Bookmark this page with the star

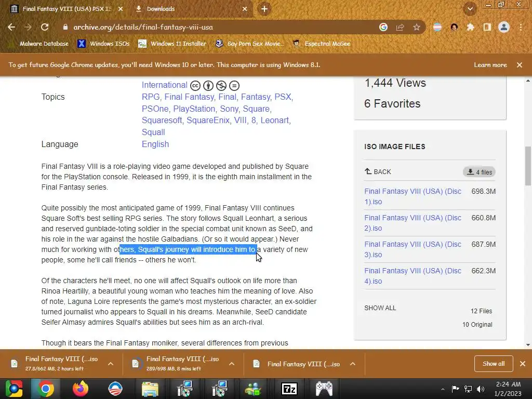pyautogui.click(x=417, y=27)
